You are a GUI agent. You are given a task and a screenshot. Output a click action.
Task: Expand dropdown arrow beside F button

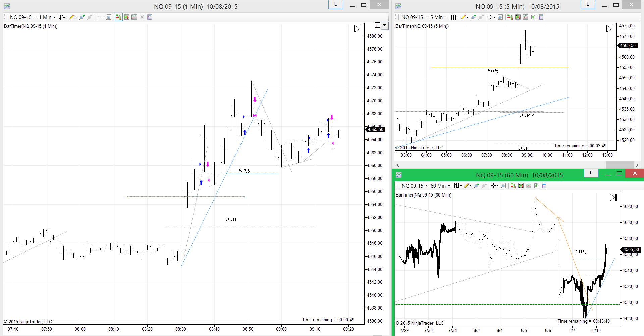[x=385, y=25]
